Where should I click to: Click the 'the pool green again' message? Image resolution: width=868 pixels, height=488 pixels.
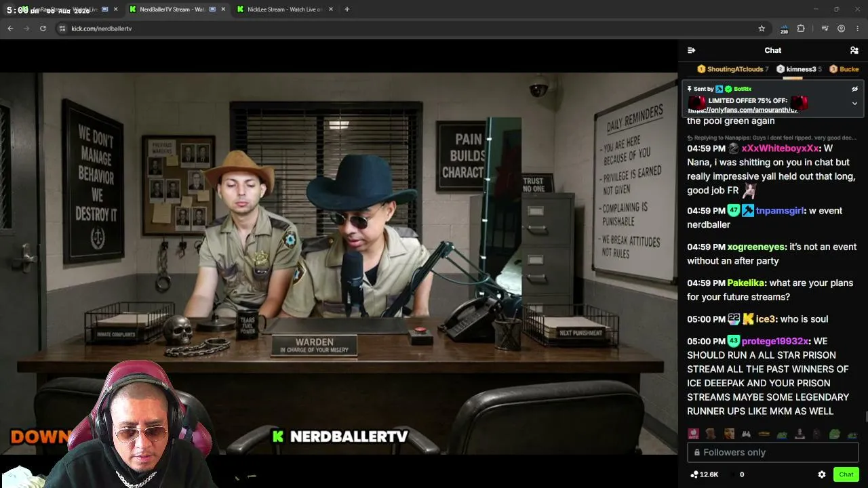[x=730, y=121]
